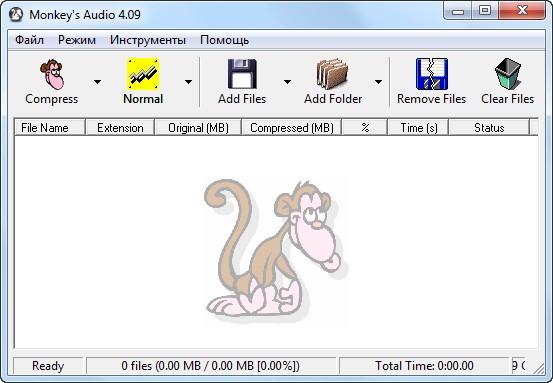Click the Clear Files trash can icon

click(508, 74)
